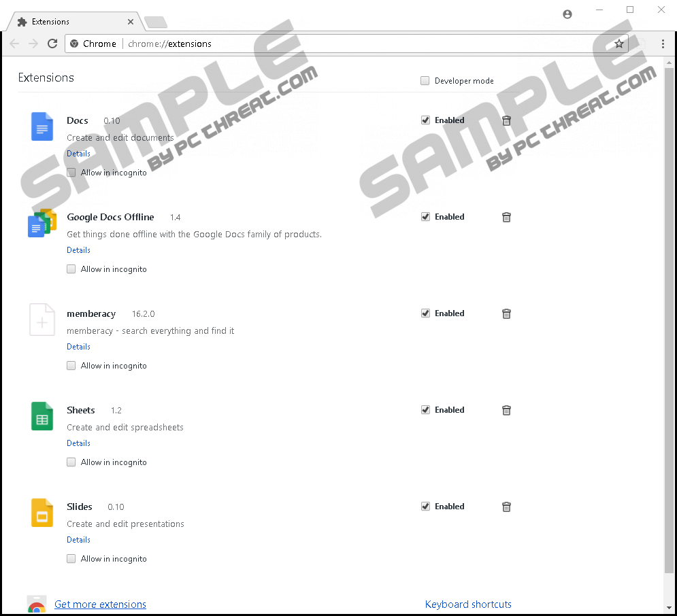
Task: Delete Google Docs Offline via trash icon
Action: [x=506, y=218]
